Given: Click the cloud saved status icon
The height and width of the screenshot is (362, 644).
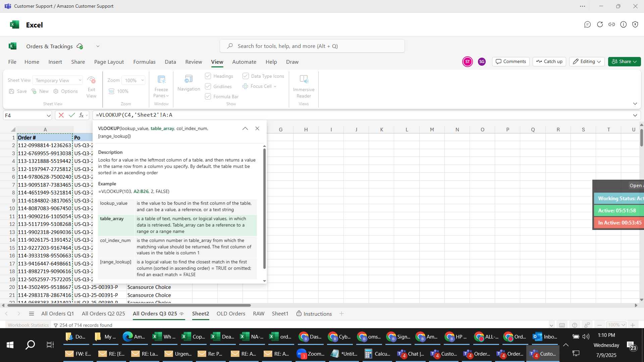Looking at the screenshot, I should [x=80, y=46].
